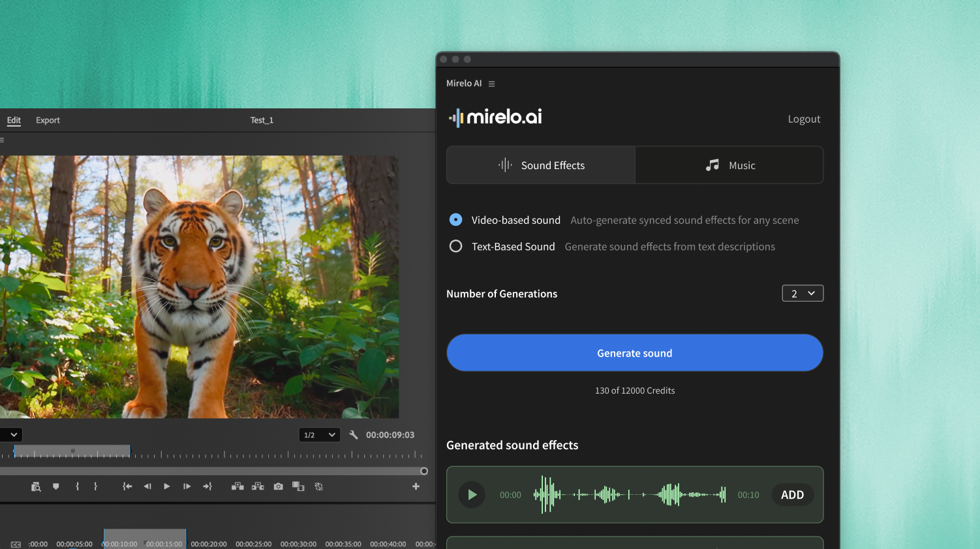Open the mirelo.ai hamburger menu
Image resolution: width=980 pixels, height=549 pixels.
point(491,84)
